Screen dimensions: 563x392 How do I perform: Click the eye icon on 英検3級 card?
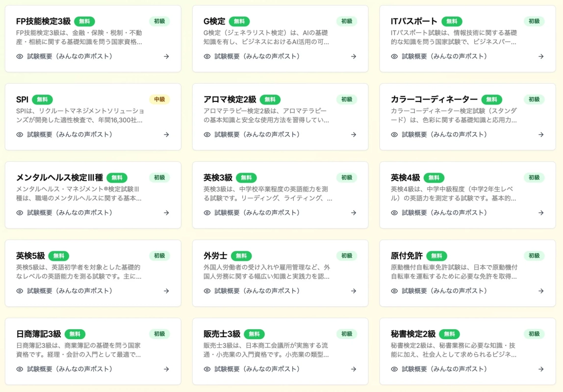(x=206, y=213)
